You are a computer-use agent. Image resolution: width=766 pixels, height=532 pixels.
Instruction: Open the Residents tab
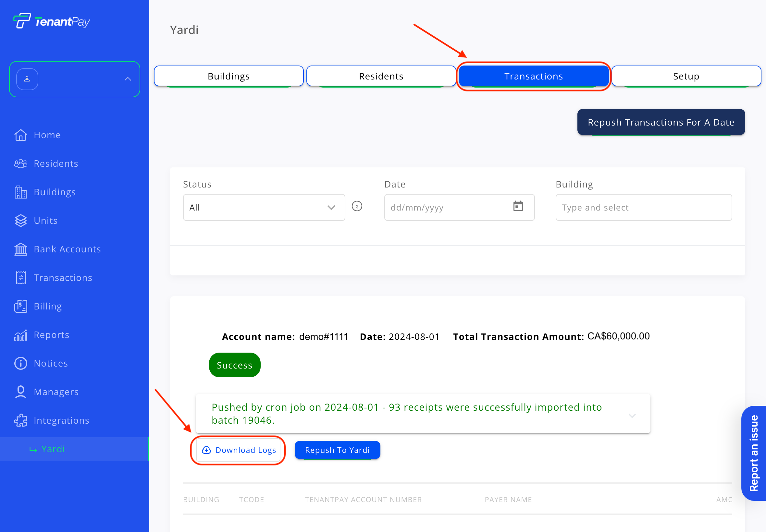(x=381, y=76)
